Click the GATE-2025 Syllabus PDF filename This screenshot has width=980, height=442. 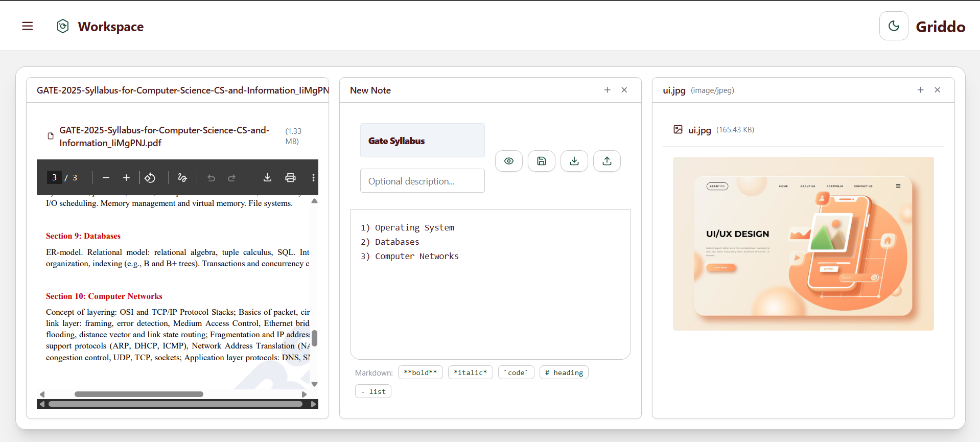coord(164,136)
